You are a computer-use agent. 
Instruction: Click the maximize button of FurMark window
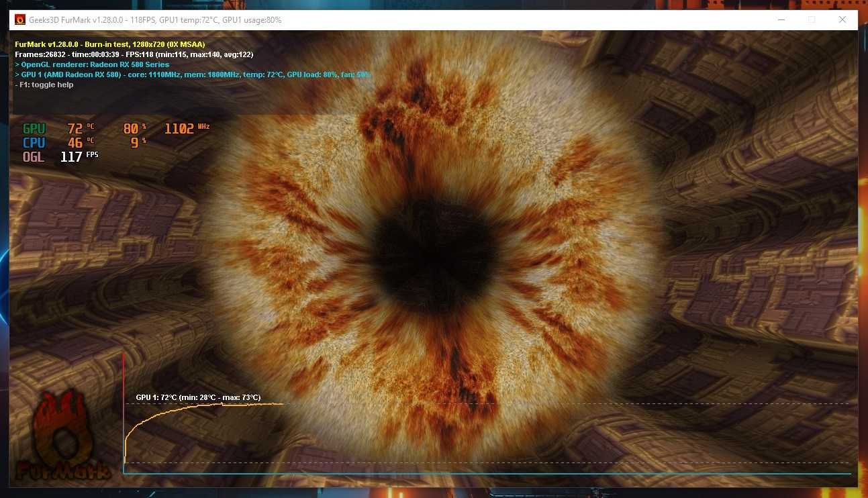tap(812, 20)
